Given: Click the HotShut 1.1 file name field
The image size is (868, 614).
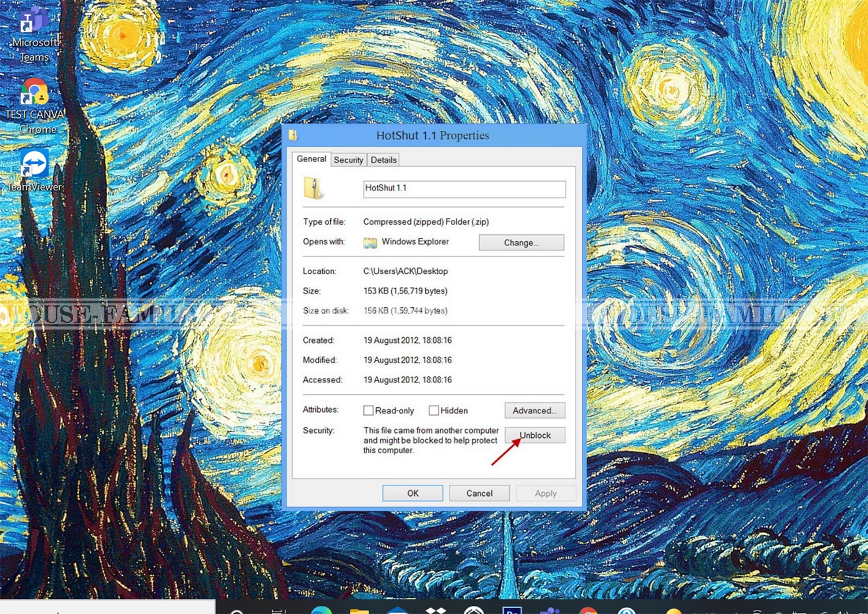Looking at the screenshot, I should click(464, 189).
